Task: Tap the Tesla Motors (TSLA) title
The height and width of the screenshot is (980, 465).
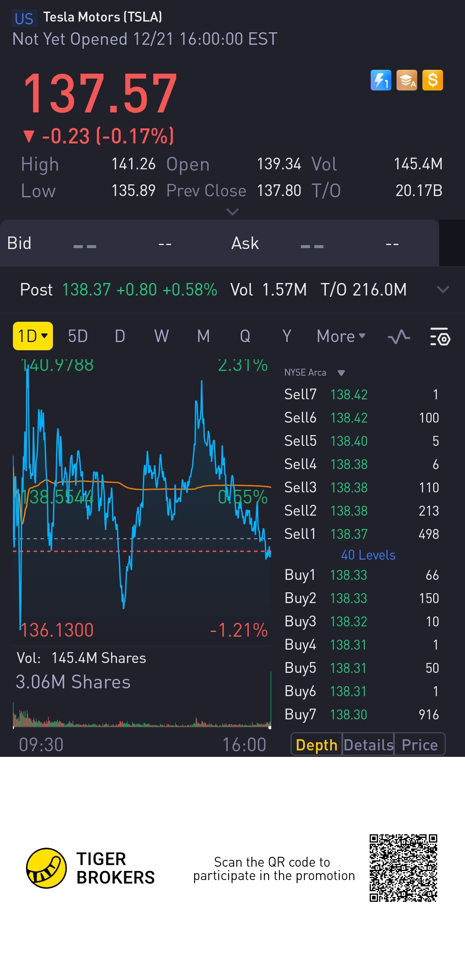Action: point(102,17)
